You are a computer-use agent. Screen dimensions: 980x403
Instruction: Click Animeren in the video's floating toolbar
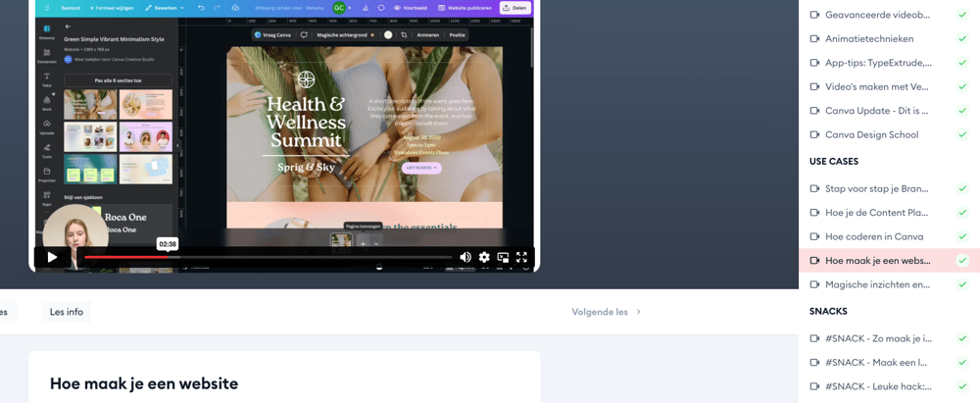pos(428,35)
